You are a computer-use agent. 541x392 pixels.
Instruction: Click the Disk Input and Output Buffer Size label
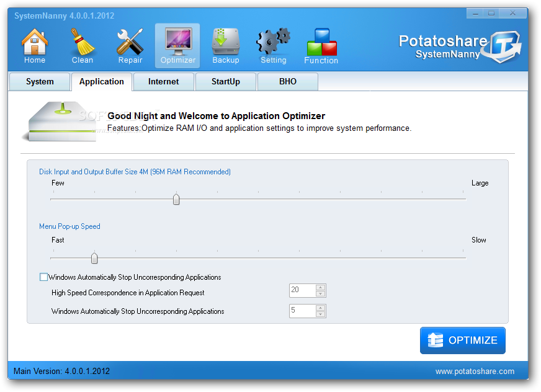tap(135, 172)
